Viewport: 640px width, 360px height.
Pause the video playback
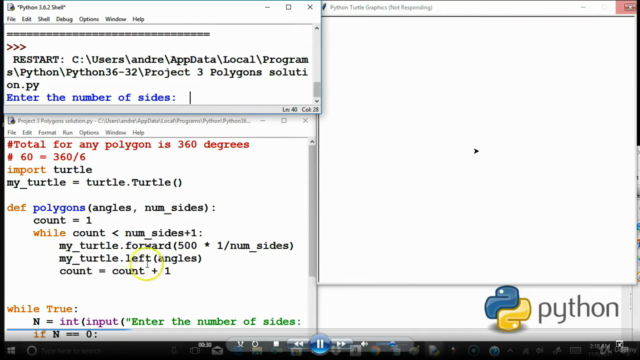320,344
